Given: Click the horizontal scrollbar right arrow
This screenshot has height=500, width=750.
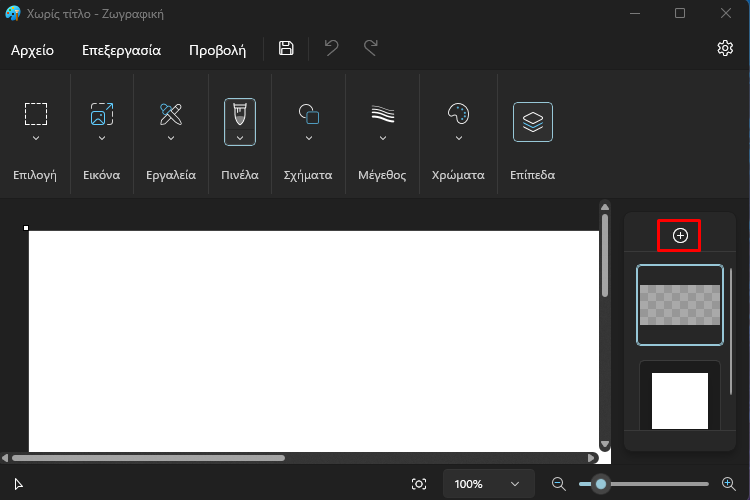Looking at the screenshot, I should click(591, 458).
